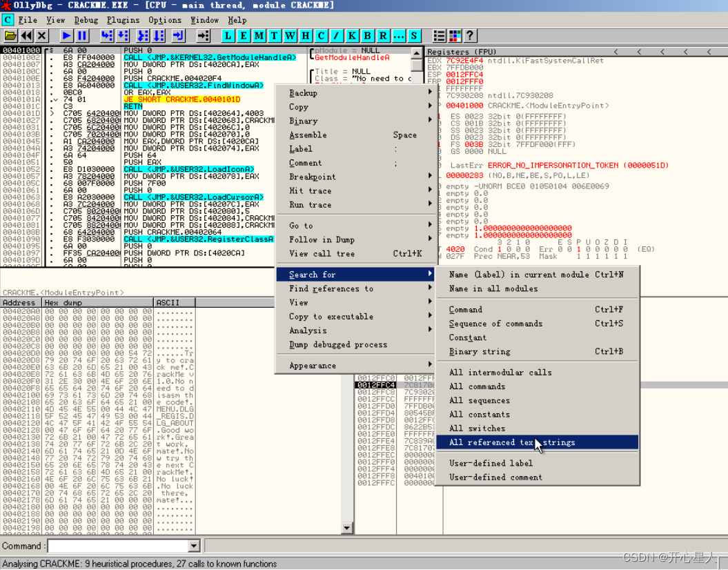Open the Debug menu
The image size is (728, 570).
(86, 20)
